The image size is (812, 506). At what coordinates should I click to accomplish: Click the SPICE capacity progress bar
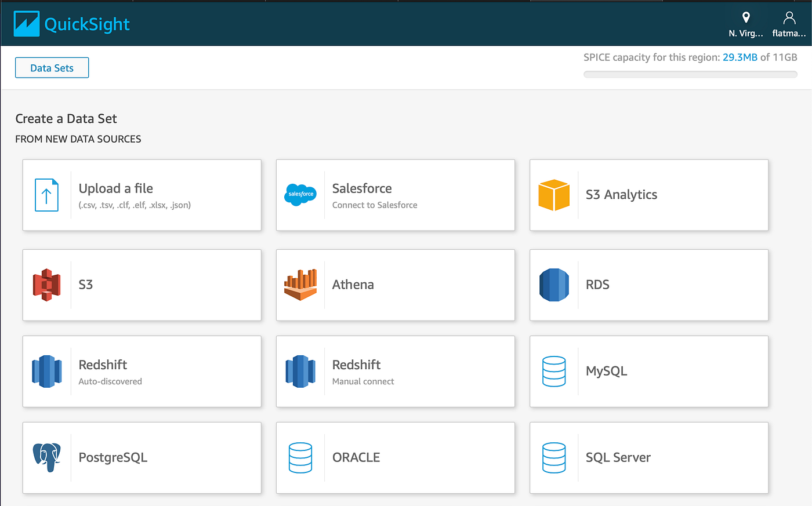pos(690,74)
